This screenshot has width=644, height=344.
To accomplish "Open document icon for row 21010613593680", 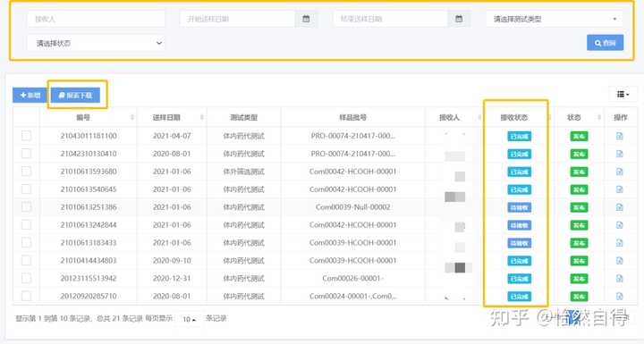I will click(619, 172).
